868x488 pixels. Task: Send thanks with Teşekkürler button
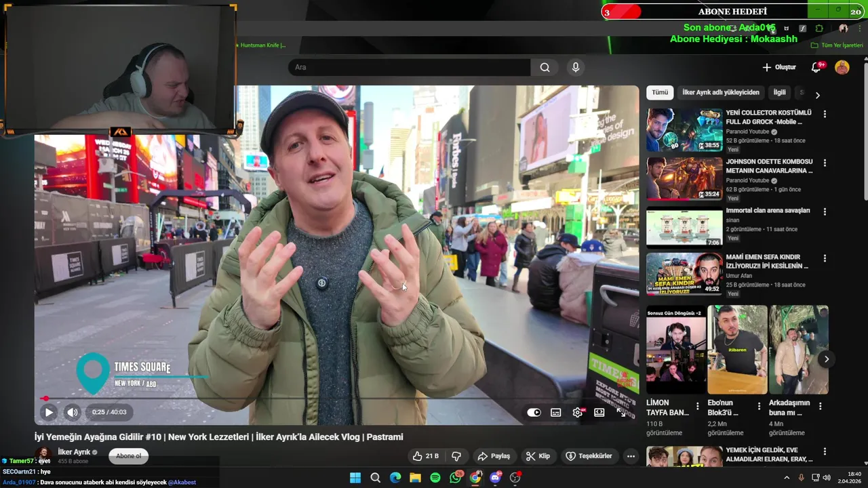point(589,456)
